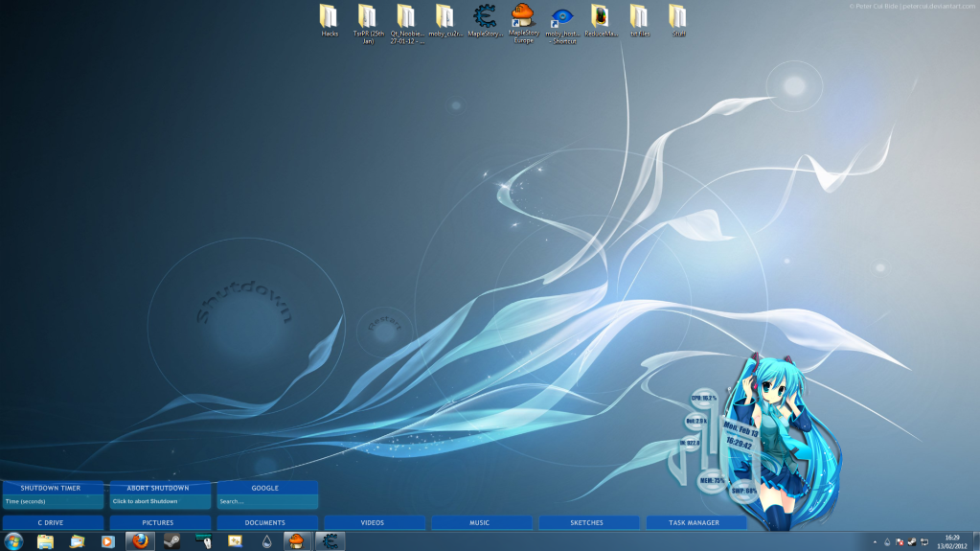Click the Shutdown circle widget
Screen dimensions: 980x551
[x=245, y=326]
